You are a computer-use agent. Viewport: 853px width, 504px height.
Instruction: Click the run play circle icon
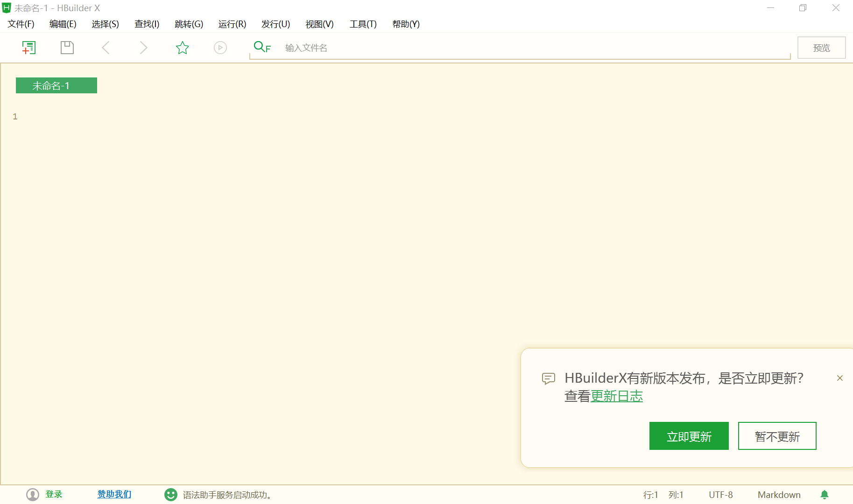(x=220, y=48)
